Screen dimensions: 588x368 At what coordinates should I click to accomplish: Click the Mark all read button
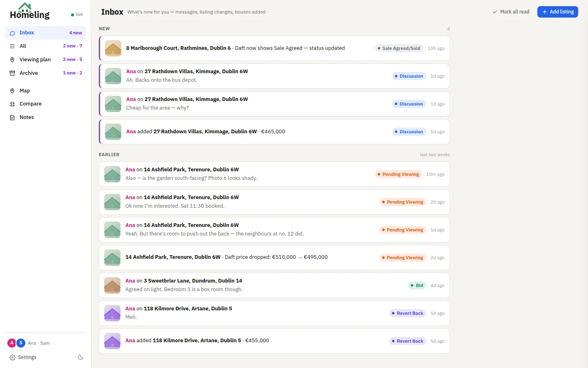click(x=511, y=12)
